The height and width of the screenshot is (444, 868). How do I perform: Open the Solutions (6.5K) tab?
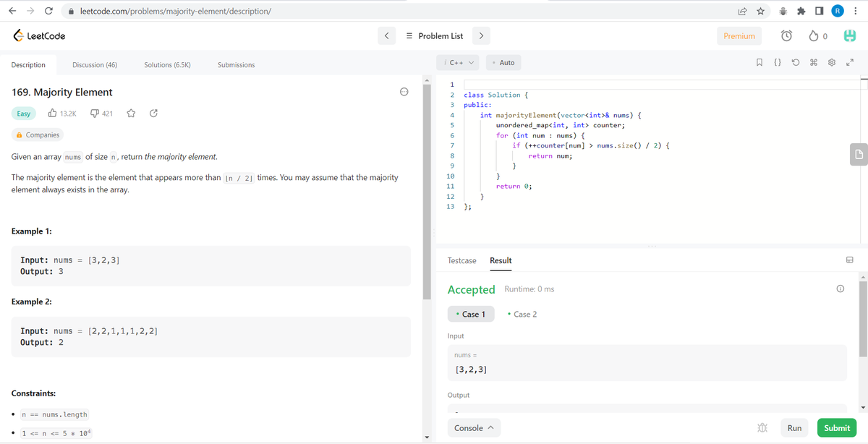[x=167, y=65]
